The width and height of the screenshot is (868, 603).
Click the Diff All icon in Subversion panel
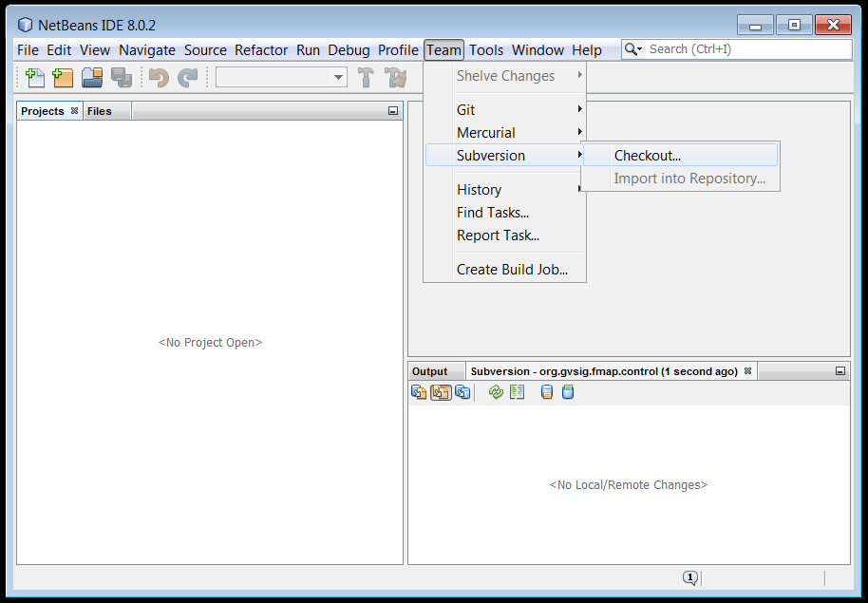[x=517, y=392]
